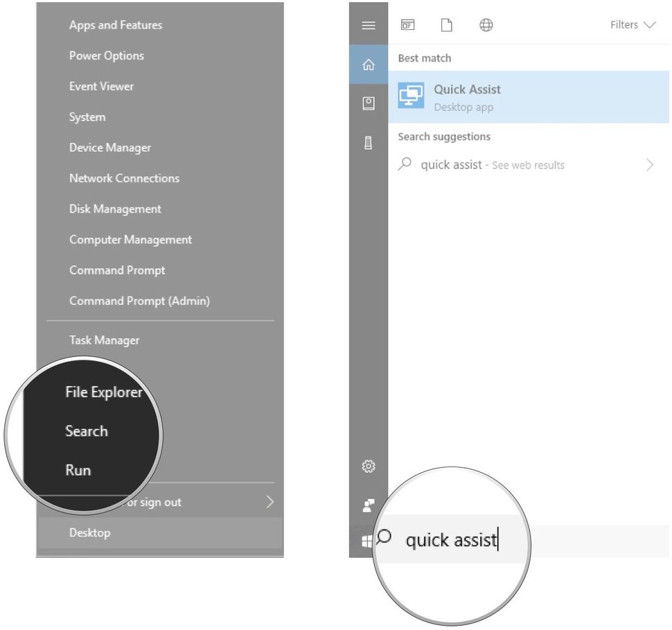This screenshot has width=672, height=630.
Task: Click inside the taskbar search field
Action: point(450,540)
